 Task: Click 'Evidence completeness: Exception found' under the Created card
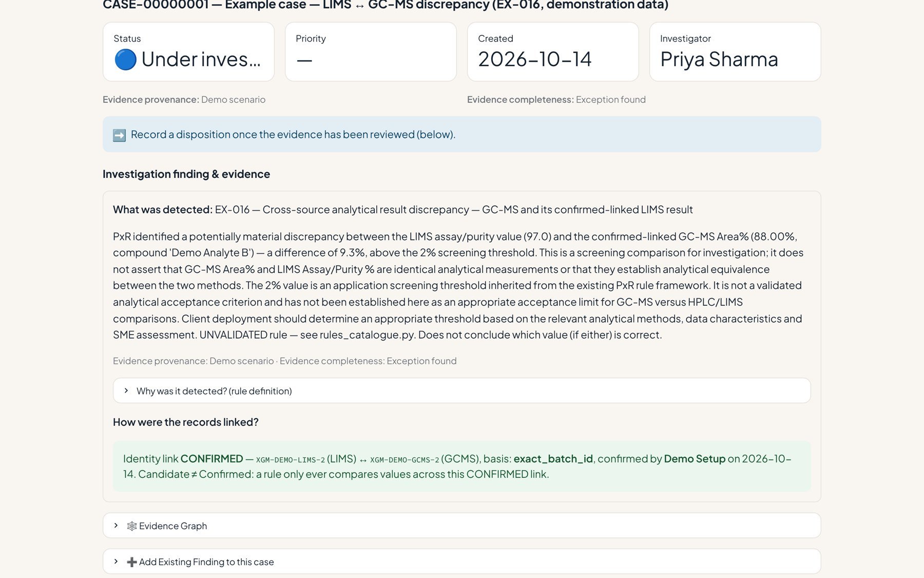[556, 100]
